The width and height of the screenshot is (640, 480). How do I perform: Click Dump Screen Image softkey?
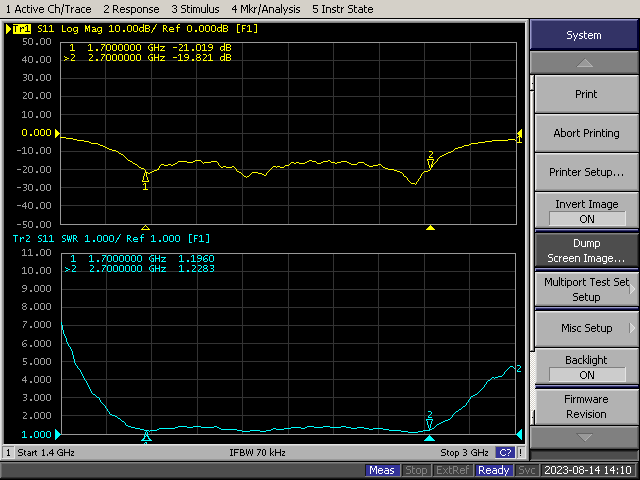coord(586,250)
